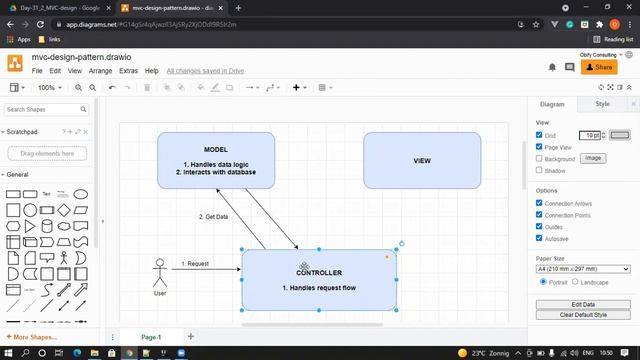Viewport: 640px width, 360px height.
Task: Collapse the toolbar with double chevron
Action: (x=629, y=87)
